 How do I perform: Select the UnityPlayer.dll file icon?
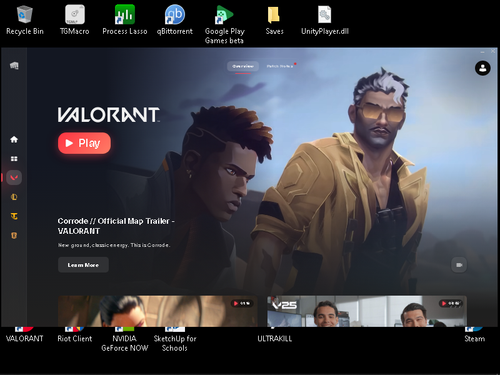tap(325, 20)
